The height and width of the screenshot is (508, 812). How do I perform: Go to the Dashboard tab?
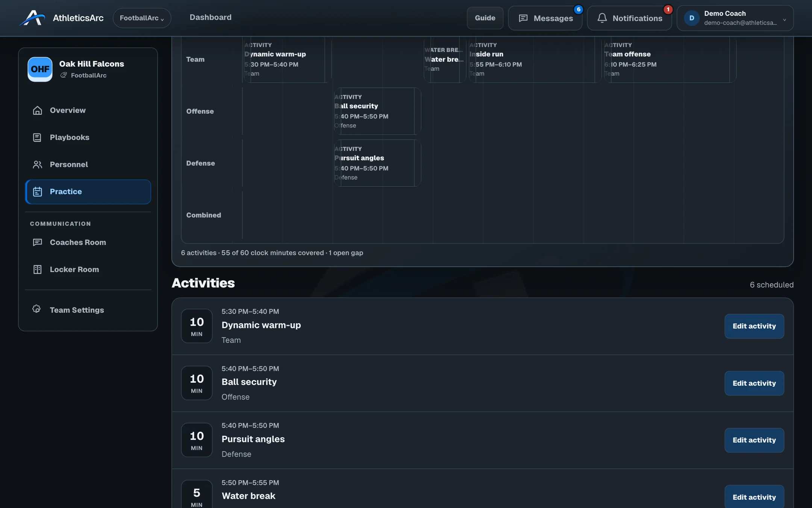click(x=211, y=17)
